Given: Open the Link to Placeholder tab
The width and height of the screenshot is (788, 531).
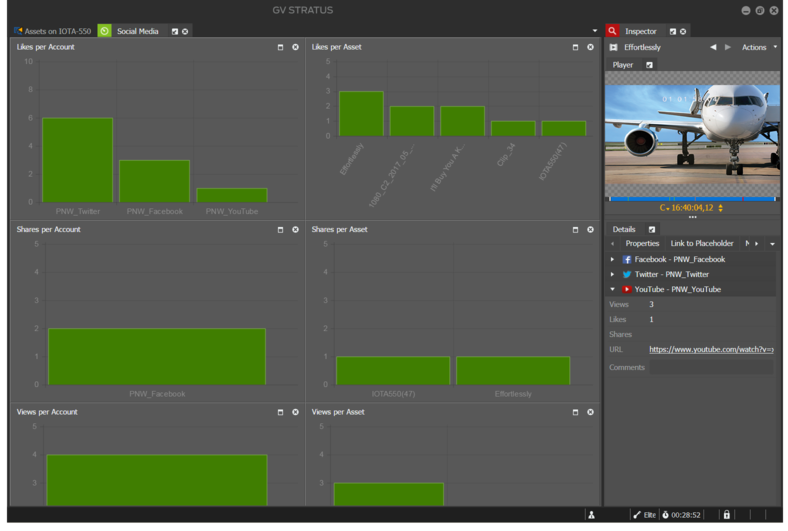Looking at the screenshot, I should (702, 244).
